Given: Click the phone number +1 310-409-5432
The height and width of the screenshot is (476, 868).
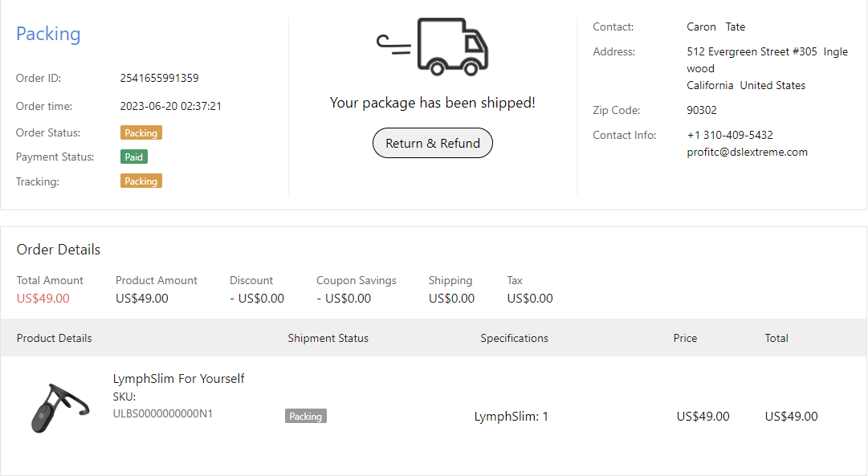Looking at the screenshot, I should click(x=730, y=135).
